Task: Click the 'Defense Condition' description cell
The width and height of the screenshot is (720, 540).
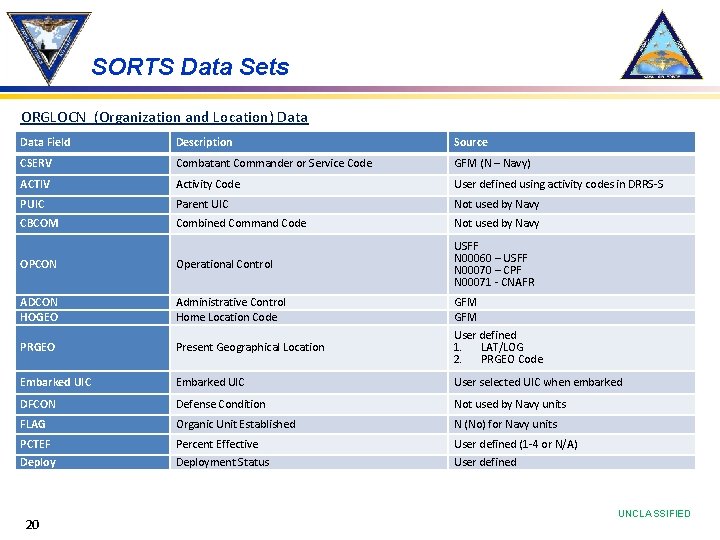Action: click(x=309, y=404)
